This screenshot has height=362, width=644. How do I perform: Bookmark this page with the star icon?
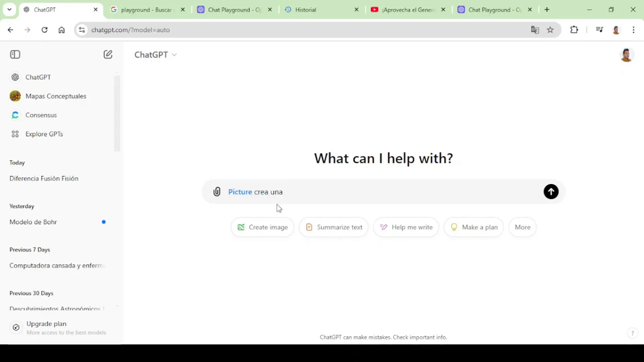coord(550,30)
